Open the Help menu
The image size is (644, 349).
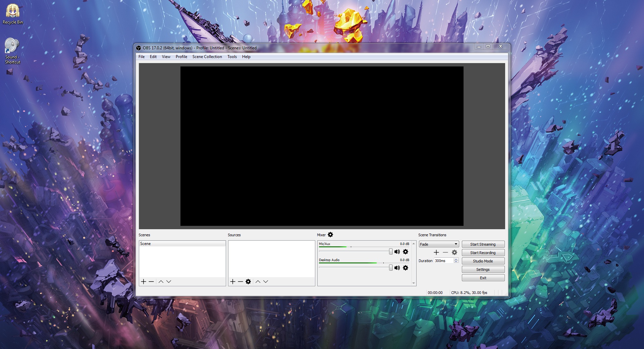[x=246, y=57]
